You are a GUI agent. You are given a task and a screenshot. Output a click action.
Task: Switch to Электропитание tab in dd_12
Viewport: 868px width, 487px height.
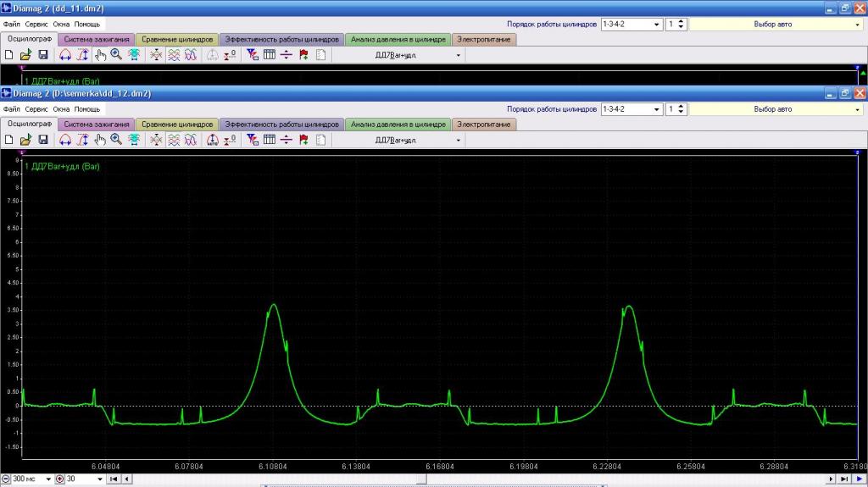[484, 125]
